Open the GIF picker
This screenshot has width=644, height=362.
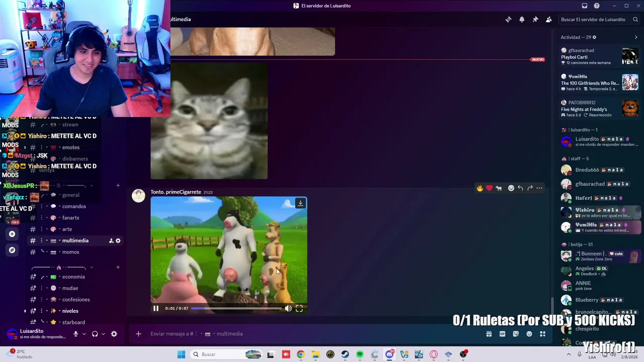[x=502, y=334]
